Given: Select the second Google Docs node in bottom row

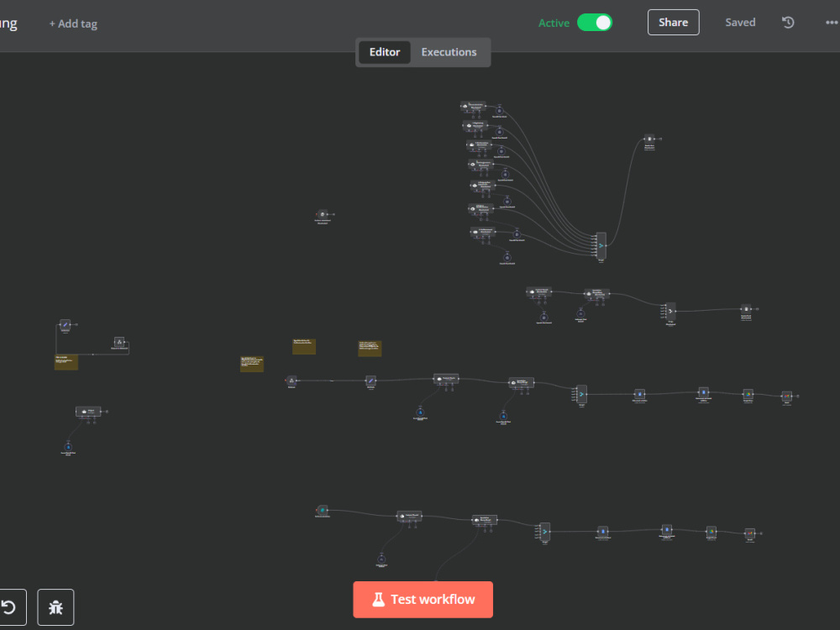Looking at the screenshot, I should 666,529.
